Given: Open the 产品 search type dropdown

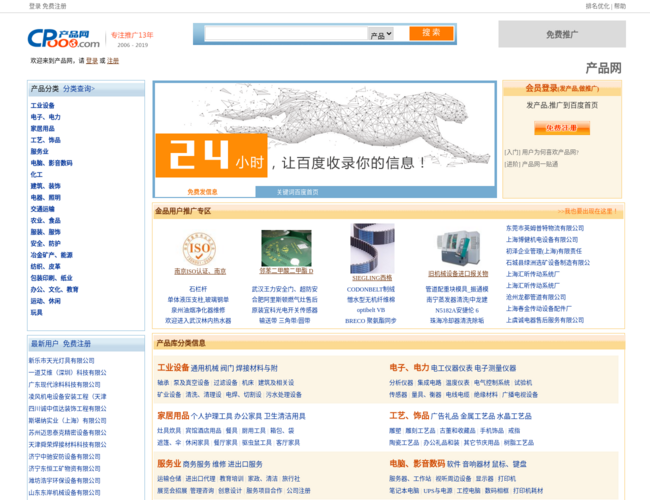Looking at the screenshot, I should (x=381, y=34).
